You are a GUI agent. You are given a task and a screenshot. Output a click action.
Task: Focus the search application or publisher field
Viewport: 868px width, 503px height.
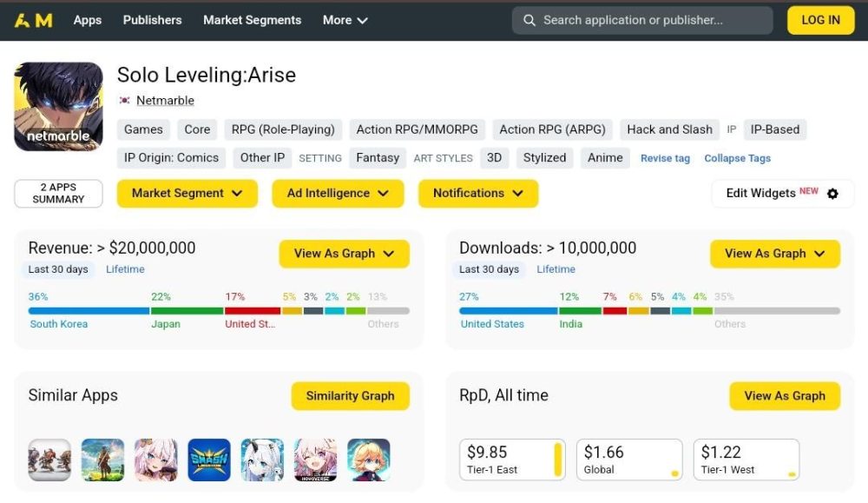point(647,20)
